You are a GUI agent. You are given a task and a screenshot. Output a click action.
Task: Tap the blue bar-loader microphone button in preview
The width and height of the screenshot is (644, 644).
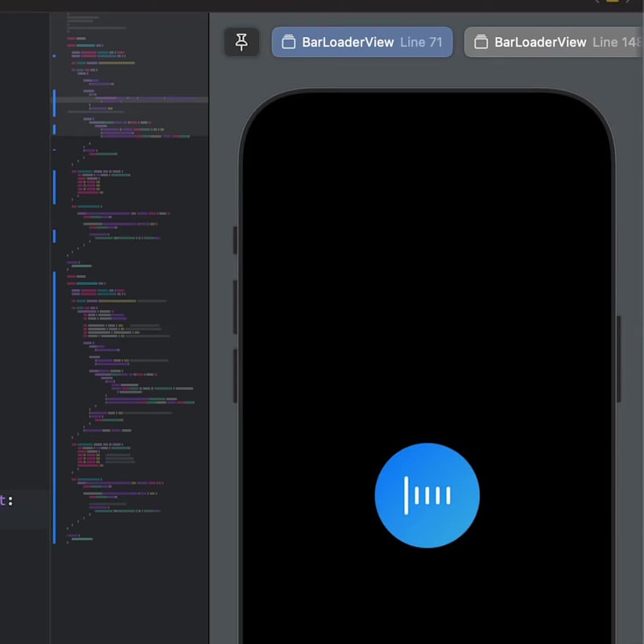click(x=427, y=496)
